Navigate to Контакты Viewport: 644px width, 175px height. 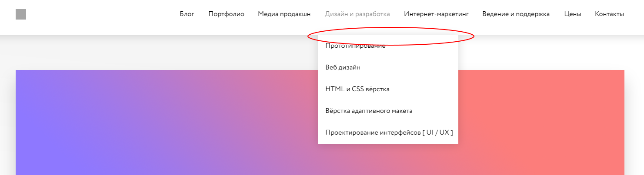609,14
